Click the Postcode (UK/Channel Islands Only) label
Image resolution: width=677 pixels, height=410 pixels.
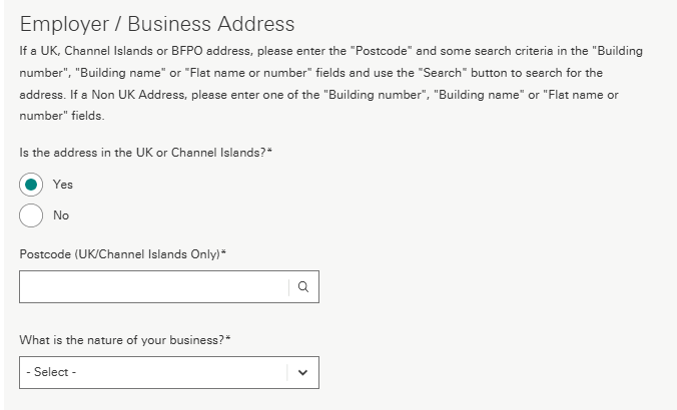pyautogui.click(x=117, y=254)
